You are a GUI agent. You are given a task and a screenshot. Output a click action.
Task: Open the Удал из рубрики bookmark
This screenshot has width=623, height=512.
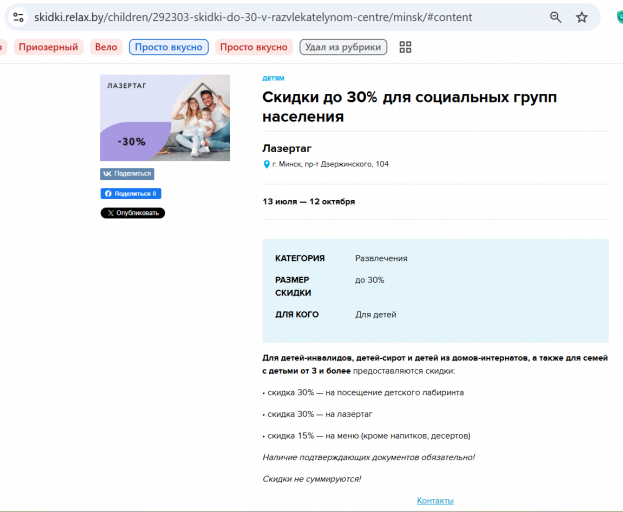pos(343,47)
